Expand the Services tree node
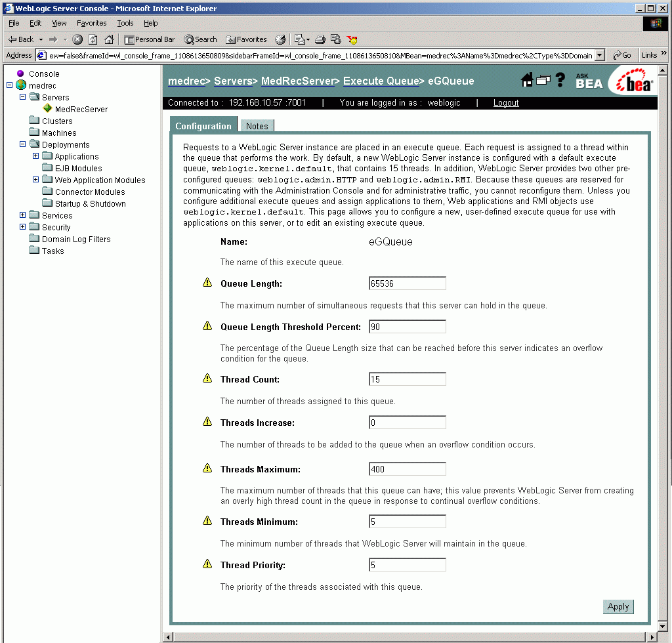672x643 pixels. click(23, 215)
